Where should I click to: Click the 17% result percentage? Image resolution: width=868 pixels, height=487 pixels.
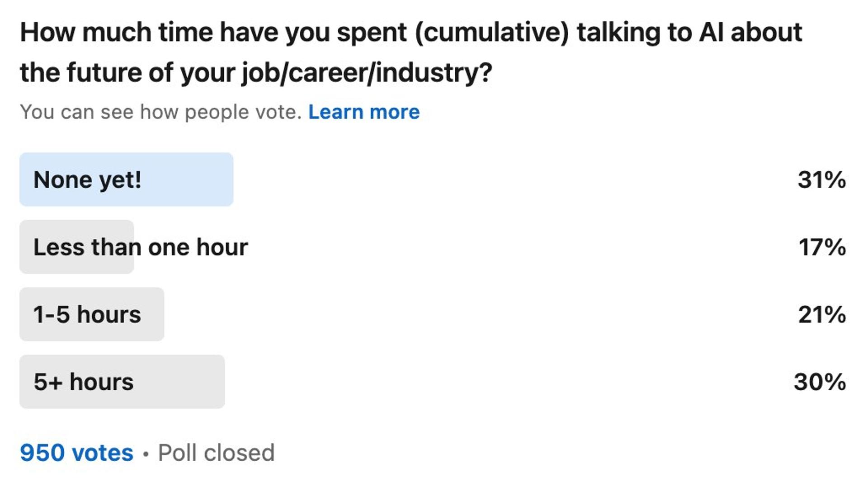(822, 247)
